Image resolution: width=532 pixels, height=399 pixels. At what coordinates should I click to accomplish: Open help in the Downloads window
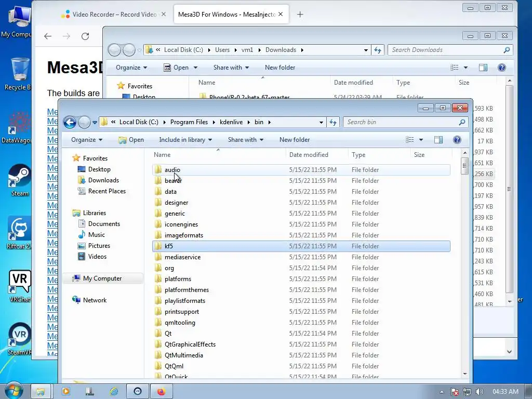[x=502, y=68]
